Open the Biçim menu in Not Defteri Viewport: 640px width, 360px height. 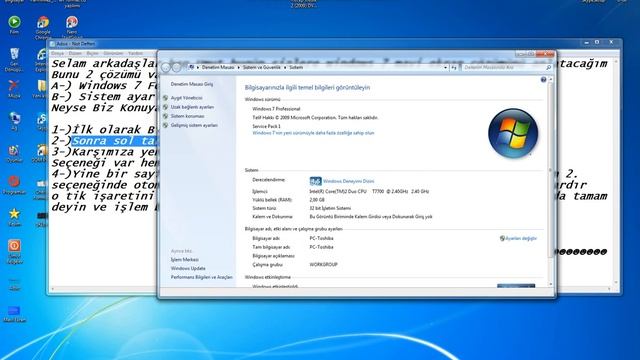(x=93, y=53)
